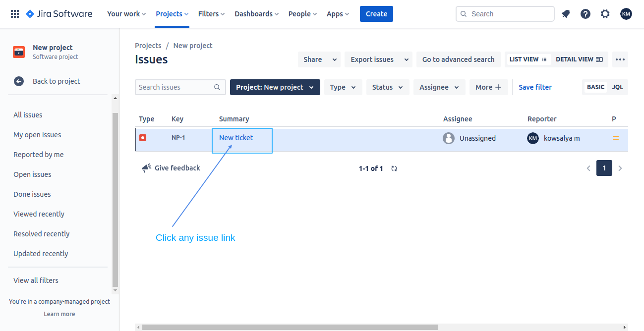Viewport: 644px width, 331px height.
Task: Click the Jira Software logo
Action: (x=59, y=14)
